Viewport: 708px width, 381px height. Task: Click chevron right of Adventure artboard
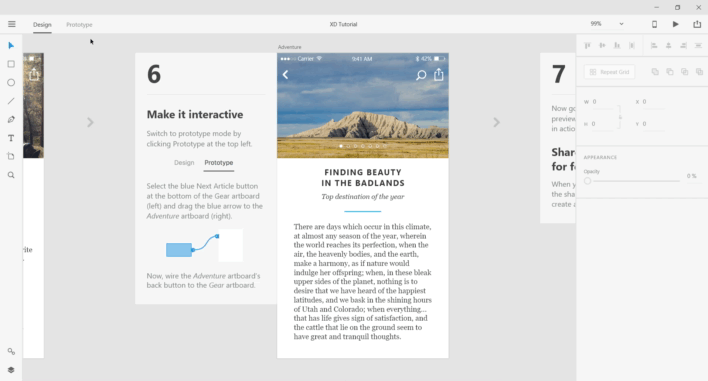point(497,122)
